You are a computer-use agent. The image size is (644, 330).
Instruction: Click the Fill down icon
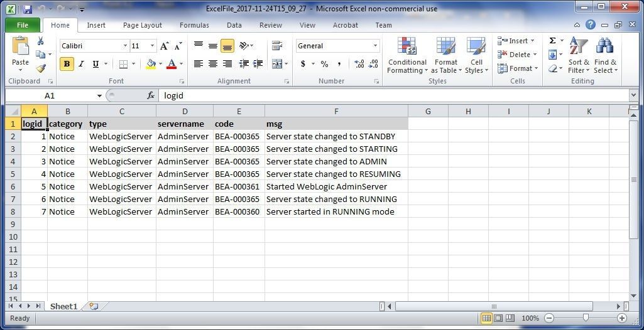tap(552, 55)
